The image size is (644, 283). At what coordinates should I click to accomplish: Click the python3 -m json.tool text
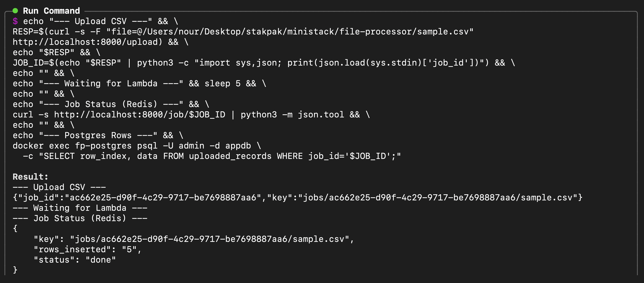292,114
